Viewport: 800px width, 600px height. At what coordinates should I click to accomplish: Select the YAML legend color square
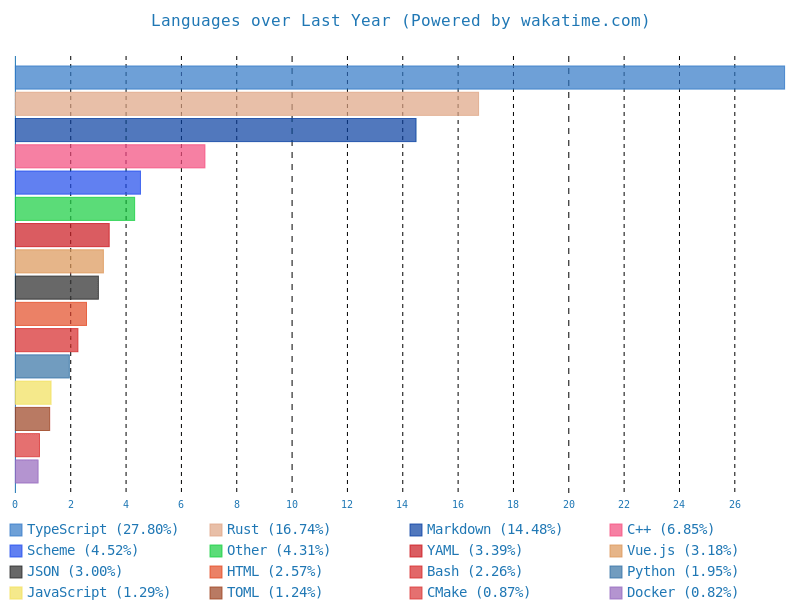(x=417, y=550)
